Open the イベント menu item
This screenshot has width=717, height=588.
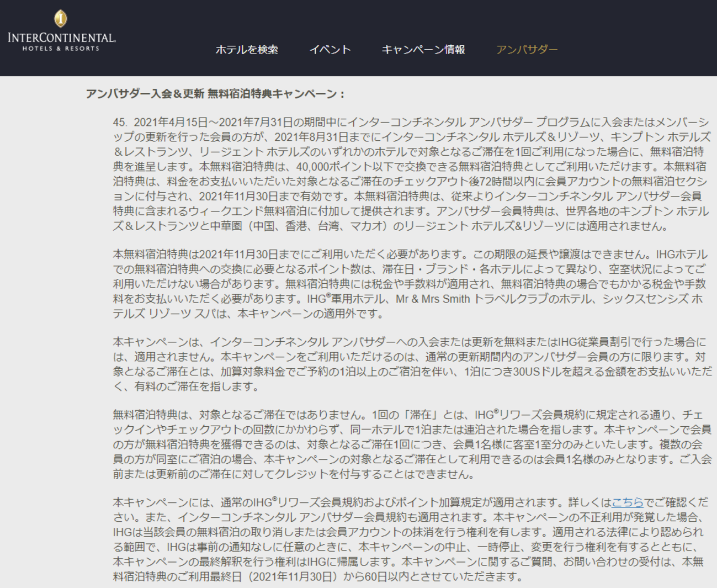[330, 50]
